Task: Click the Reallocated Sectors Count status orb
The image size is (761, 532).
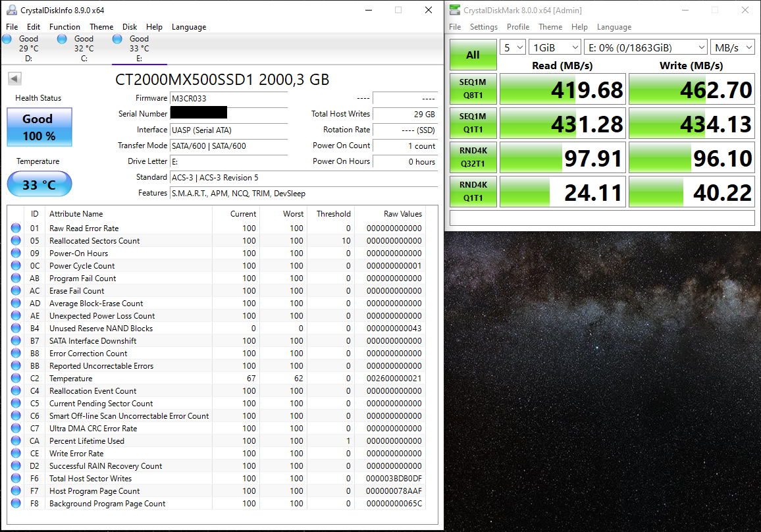Action: pyautogui.click(x=16, y=240)
